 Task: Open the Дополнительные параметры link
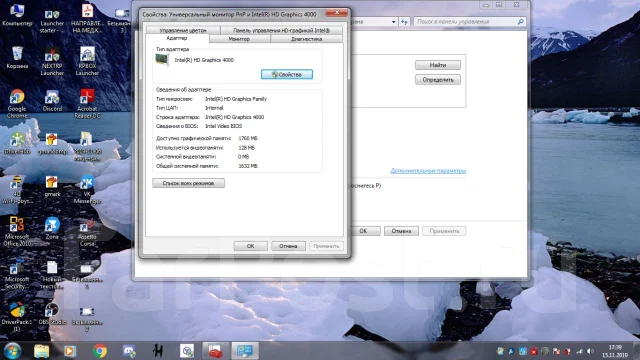click(x=428, y=171)
